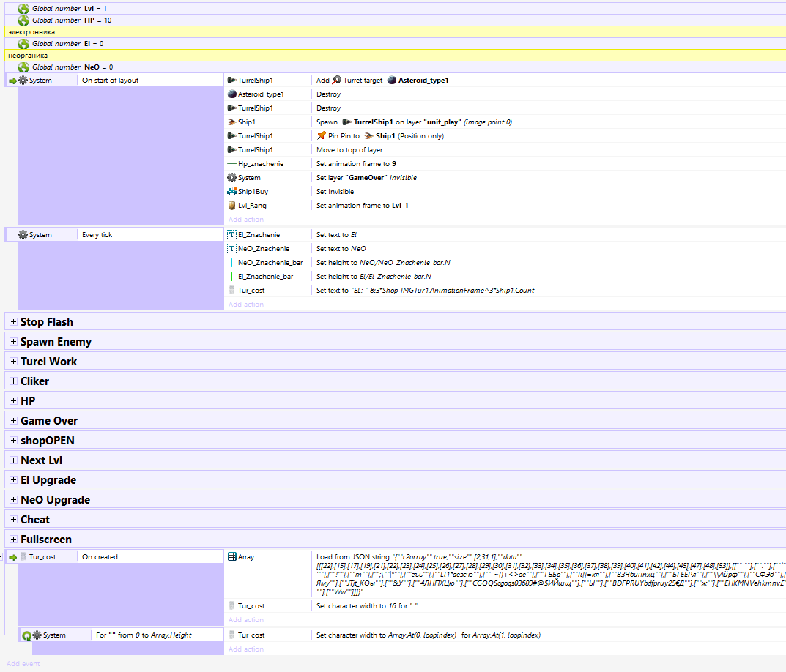Screen dimensions: 786x672
Task: Click the green arrow on Tur_cost On created
Action: (x=13, y=557)
